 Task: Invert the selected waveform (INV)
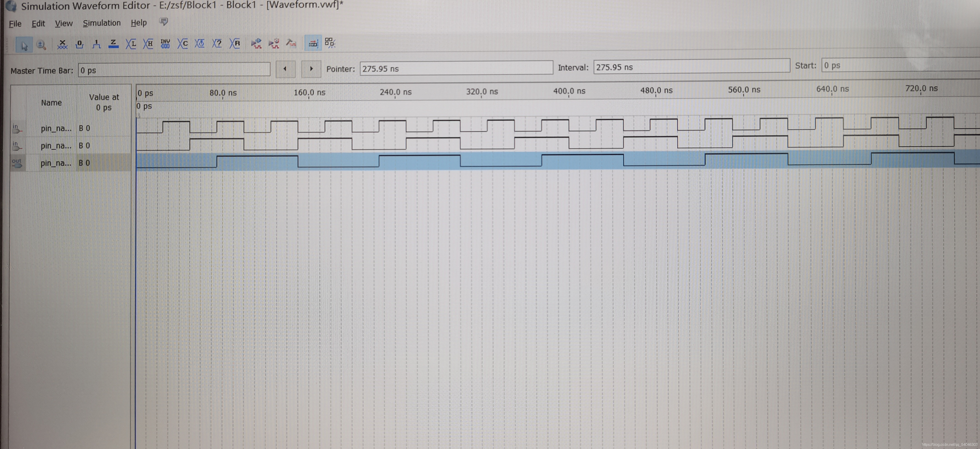[165, 43]
